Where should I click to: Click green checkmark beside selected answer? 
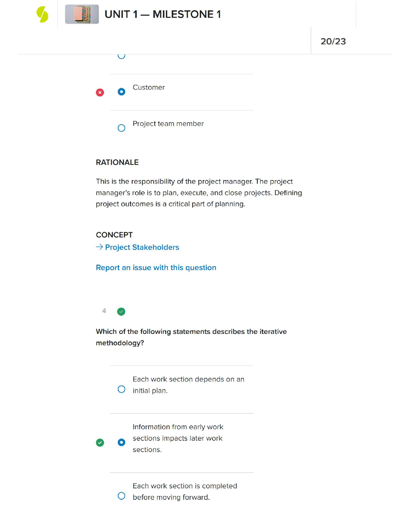click(x=100, y=443)
